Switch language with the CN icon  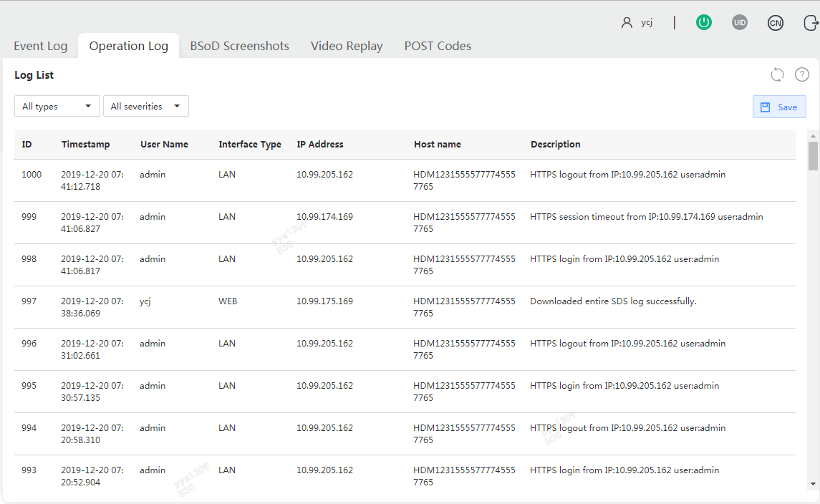(x=776, y=23)
